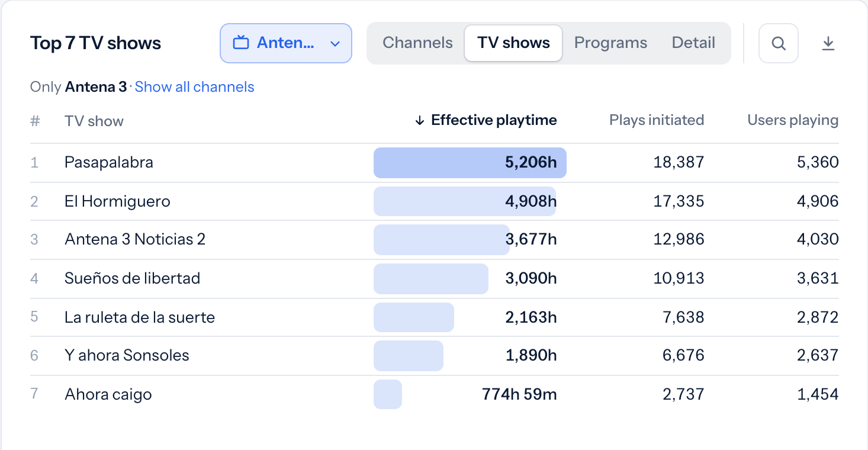Screen dimensions: 868x450
Task: Click the 3,090h playtime value
Action: coord(531,278)
